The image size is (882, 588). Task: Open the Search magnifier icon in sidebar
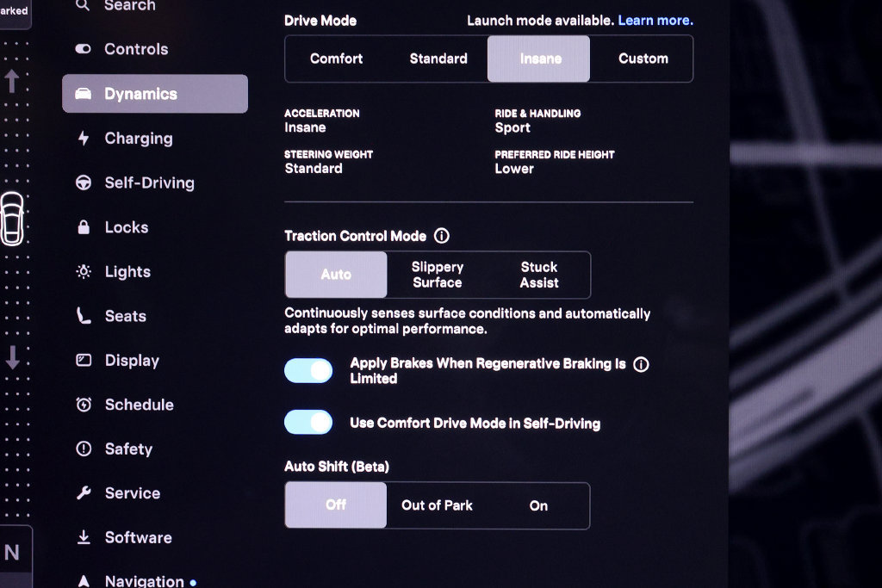83,5
